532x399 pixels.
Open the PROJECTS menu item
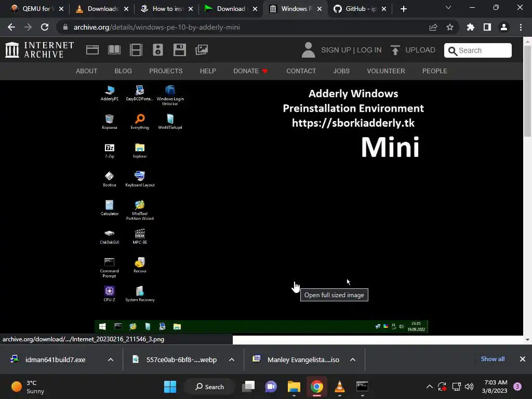[166, 71]
